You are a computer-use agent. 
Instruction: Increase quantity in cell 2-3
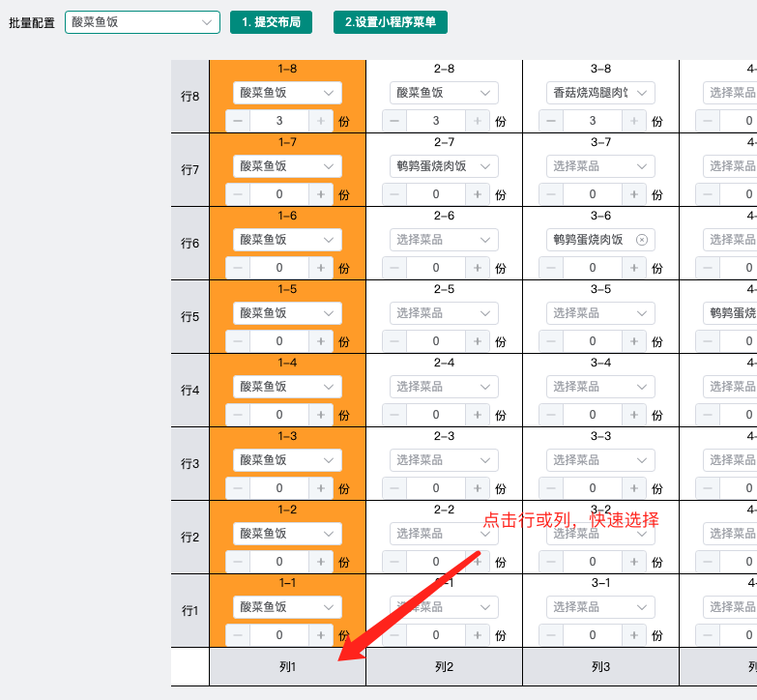478,488
